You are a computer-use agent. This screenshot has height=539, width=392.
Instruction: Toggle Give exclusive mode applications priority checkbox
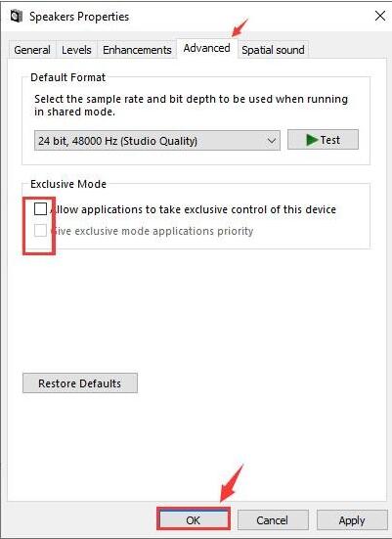coord(40,230)
